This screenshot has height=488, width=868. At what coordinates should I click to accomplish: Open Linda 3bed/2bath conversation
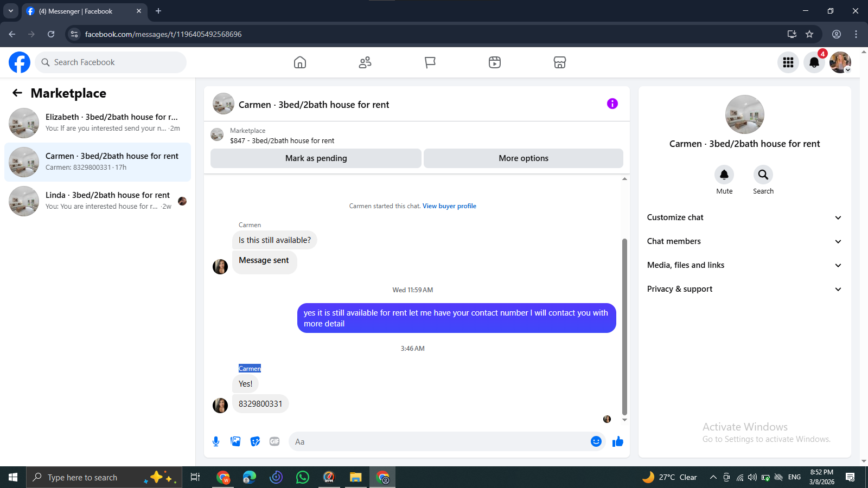[x=98, y=201]
